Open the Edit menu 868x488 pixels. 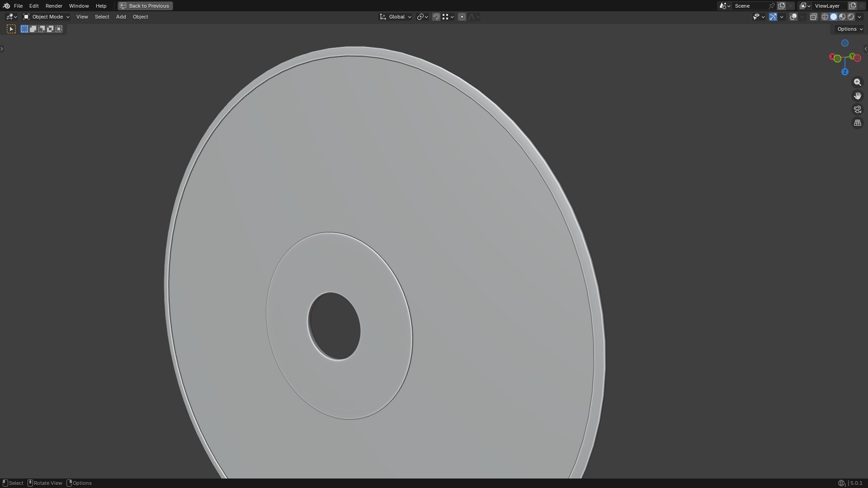pyautogui.click(x=34, y=6)
